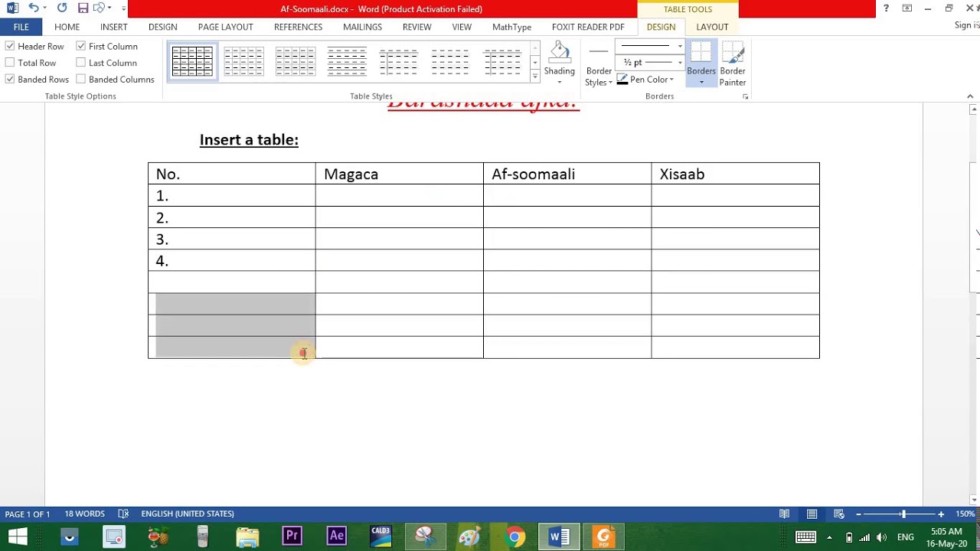Click the taskbar clock 5:05 AM
Image resolution: width=980 pixels, height=551 pixels.
coord(946,531)
